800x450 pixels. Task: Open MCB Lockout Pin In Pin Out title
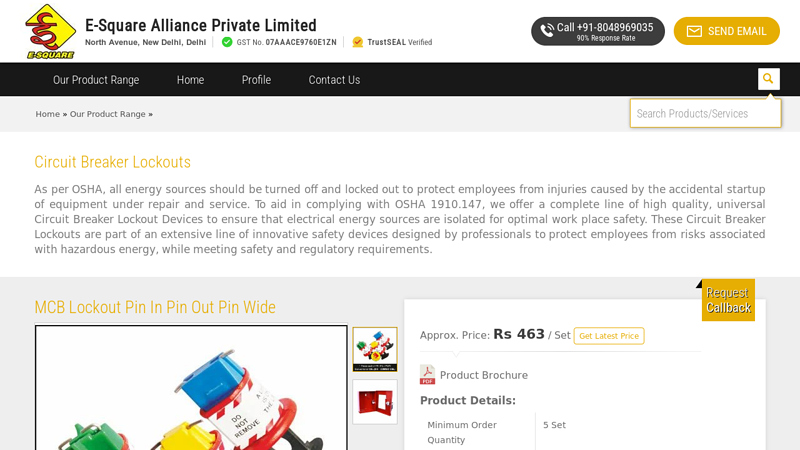pyautogui.click(x=155, y=307)
